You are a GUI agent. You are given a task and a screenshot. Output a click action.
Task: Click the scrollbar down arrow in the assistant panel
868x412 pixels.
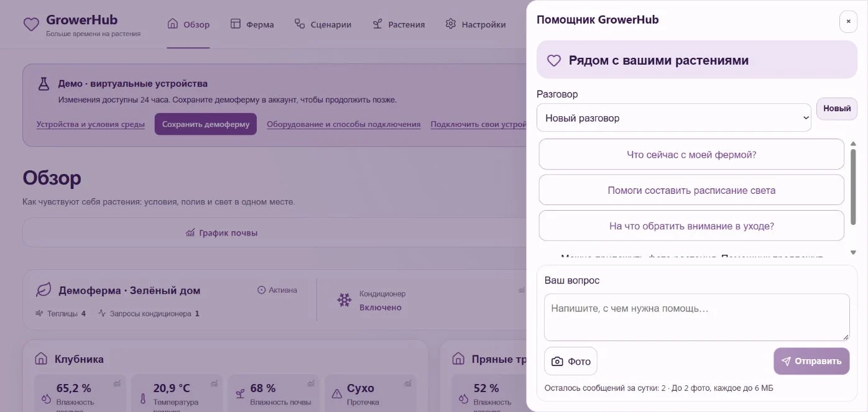(853, 253)
